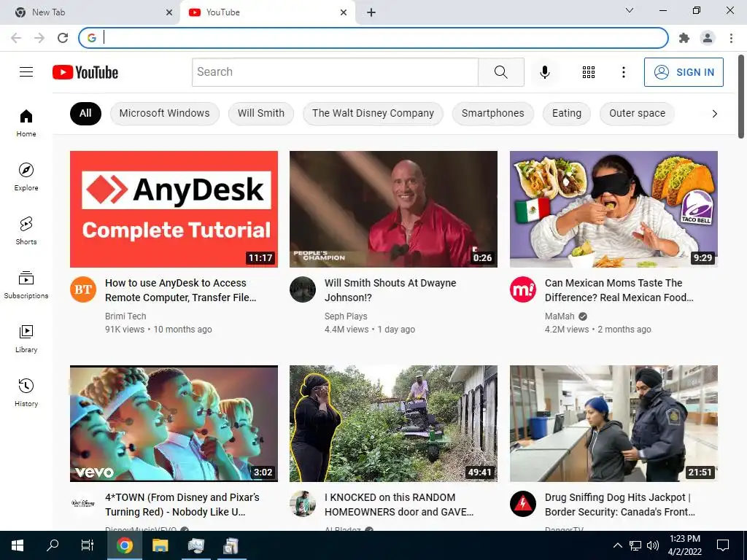747x560 pixels.
Task: Open the Seph Plays channel name
Action: tap(346, 316)
